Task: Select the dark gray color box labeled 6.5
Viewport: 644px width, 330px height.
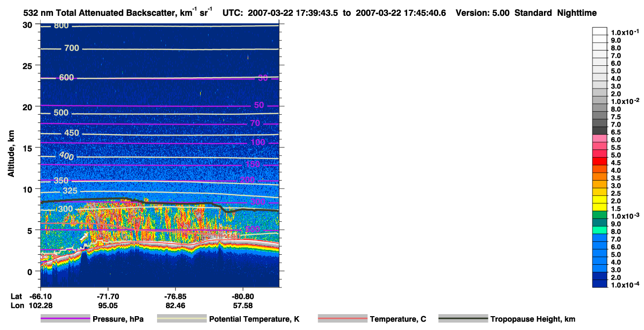Action: (x=600, y=131)
